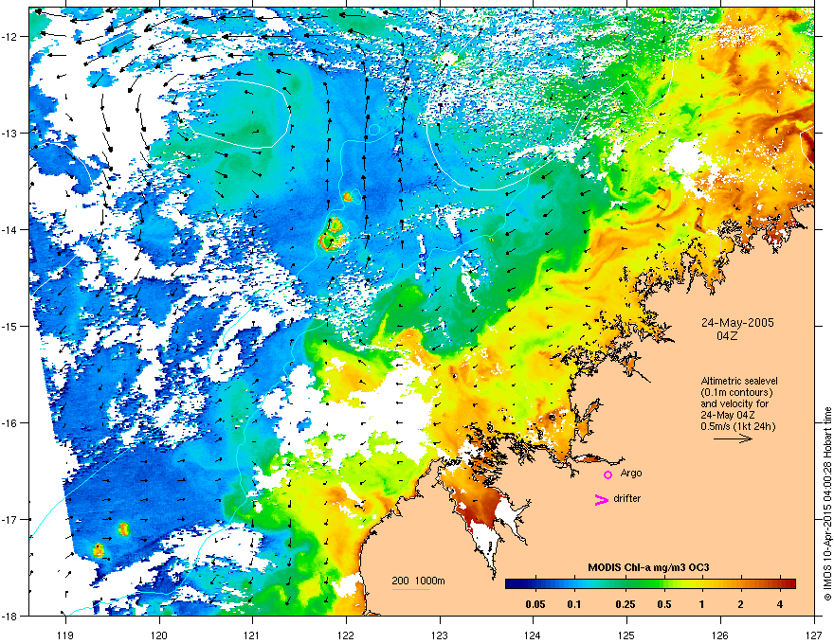Click the longitude axis label "126"
Viewport: 834px width, 644px height.
tap(720, 635)
